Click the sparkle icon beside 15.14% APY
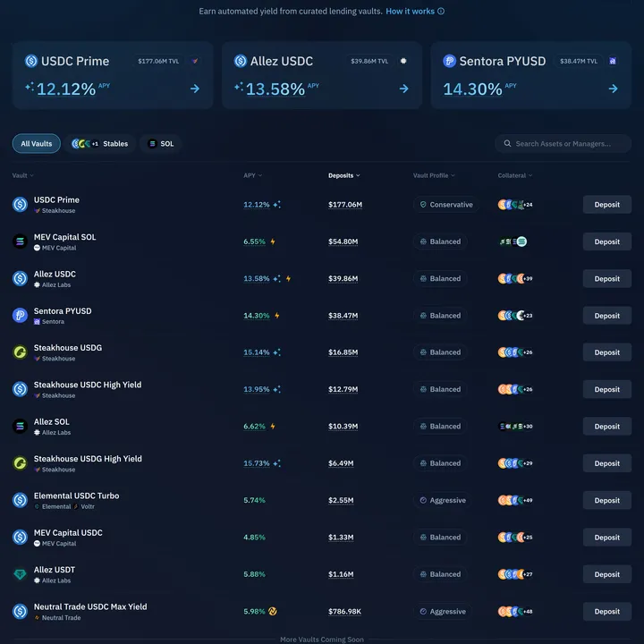Viewport: 644px width, 644px height. pos(277,352)
